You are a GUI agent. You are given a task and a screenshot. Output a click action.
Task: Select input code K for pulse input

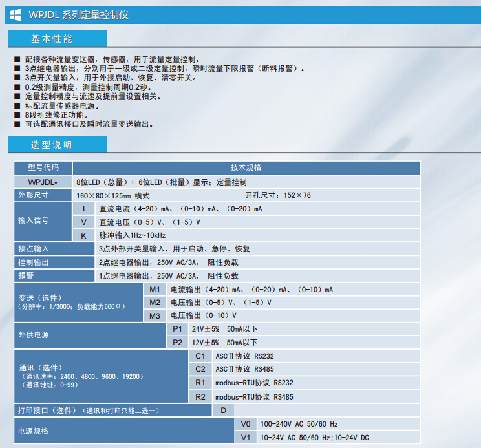coord(83,235)
